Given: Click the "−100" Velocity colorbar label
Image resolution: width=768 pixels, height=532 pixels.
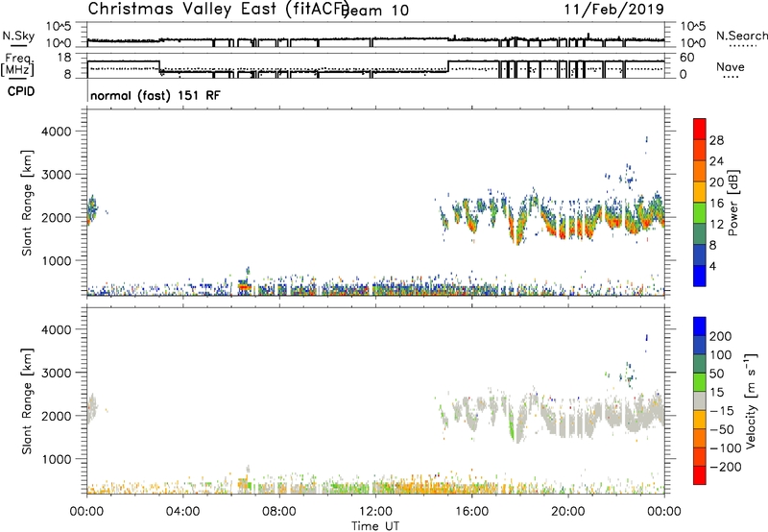Looking at the screenshot, I should coord(726,448).
